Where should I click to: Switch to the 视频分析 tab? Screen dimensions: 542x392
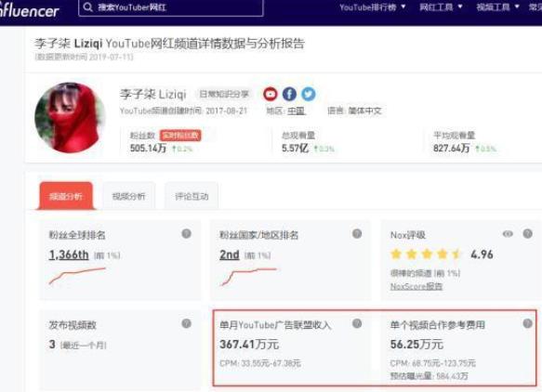point(129,196)
